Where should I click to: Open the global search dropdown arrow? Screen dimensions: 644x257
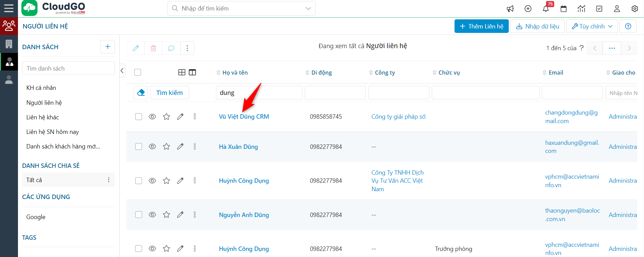(308, 8)
